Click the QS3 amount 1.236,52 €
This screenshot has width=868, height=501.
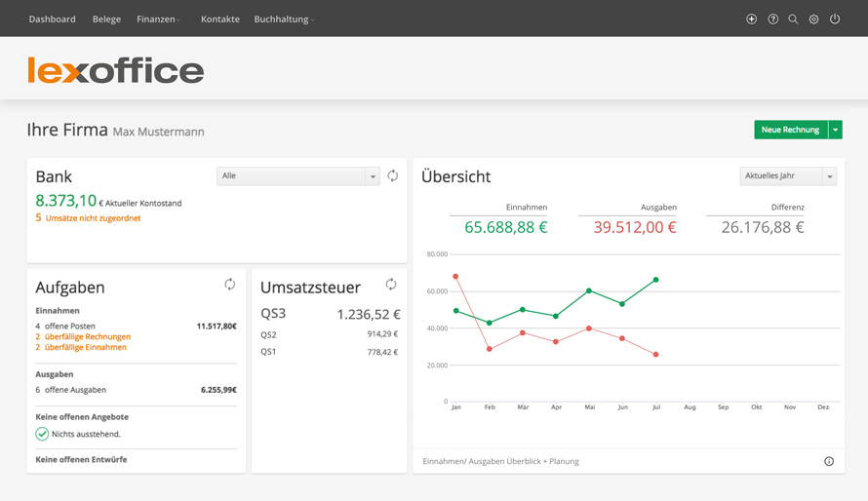coord(369,315)
